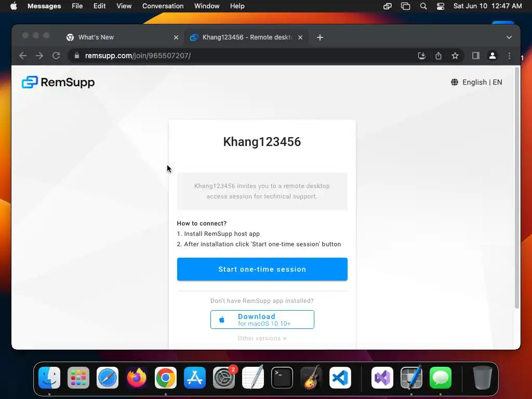Open Messages from the Dock
Viewport: 532px width, 399px height.
(x=441, y=378)
